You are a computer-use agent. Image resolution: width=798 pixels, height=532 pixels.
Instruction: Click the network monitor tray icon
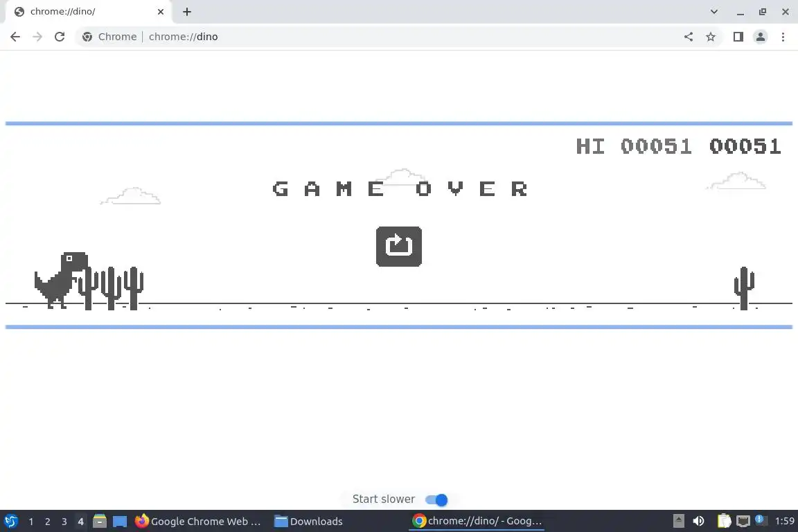click(743, 521)
